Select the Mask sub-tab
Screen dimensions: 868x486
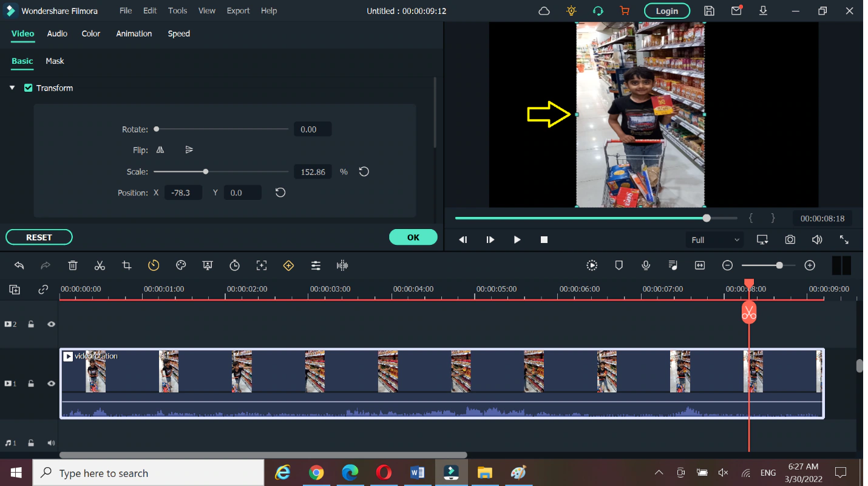click(x=55, y=61)
